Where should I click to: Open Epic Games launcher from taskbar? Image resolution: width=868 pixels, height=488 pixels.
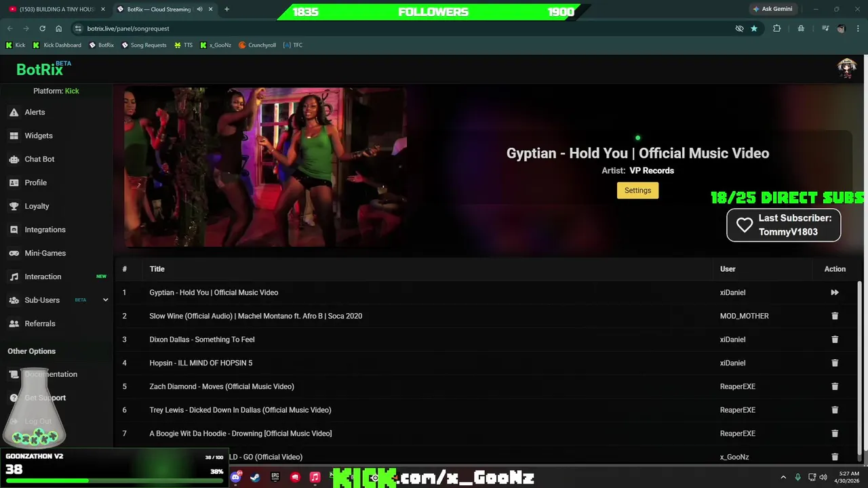coord(275,477)
